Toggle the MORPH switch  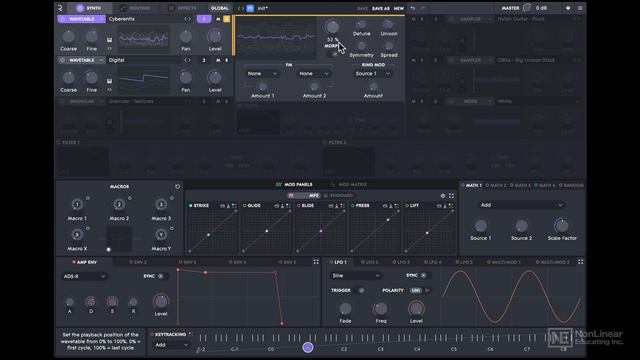tap(334, 53)
